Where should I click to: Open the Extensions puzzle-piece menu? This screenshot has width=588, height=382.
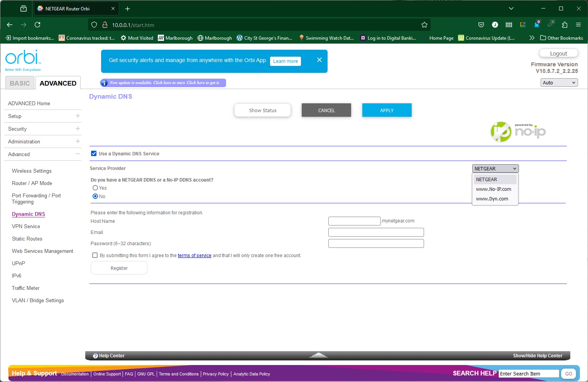tap(564, 25)
